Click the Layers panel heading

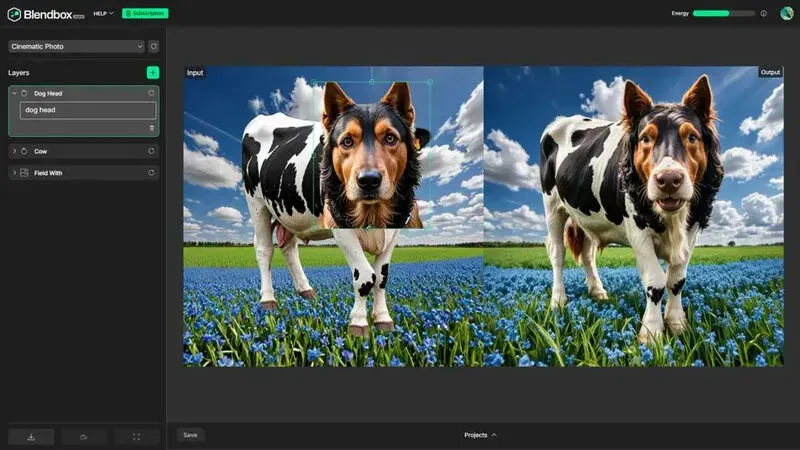(x=19, y=73)
